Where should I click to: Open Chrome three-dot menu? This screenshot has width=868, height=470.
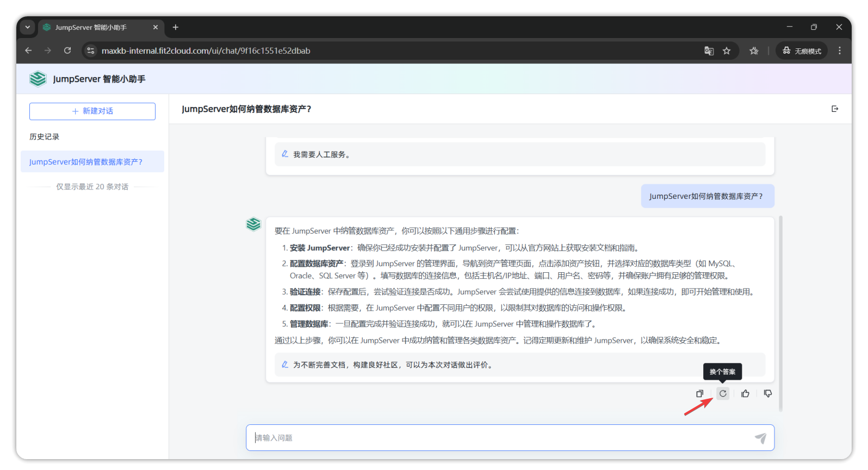click(x=840, y=51)
